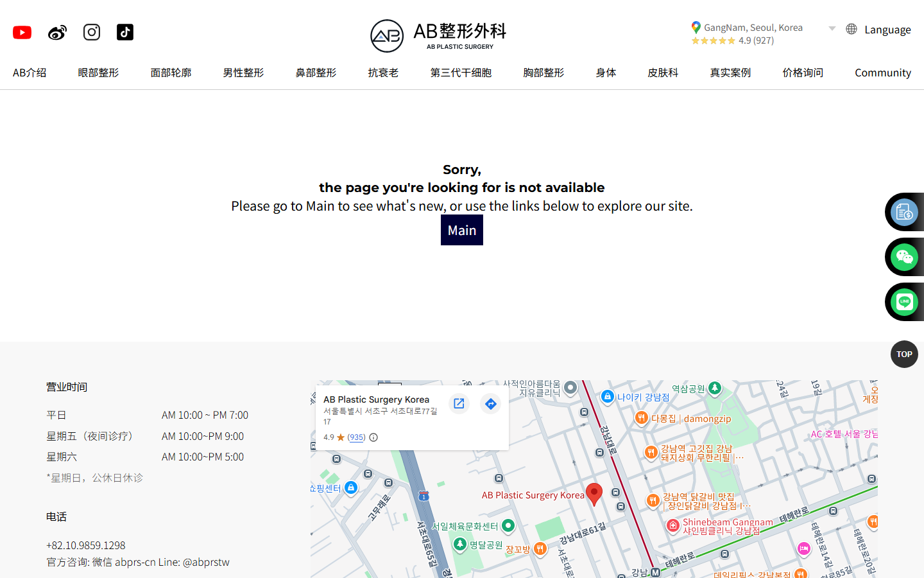Click the 다몽집 restaurant marker on map

(641, 418)
